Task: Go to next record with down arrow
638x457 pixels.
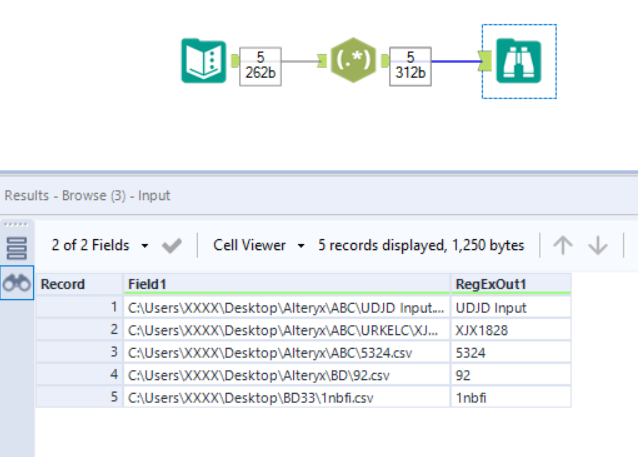Action: [598, 245]
